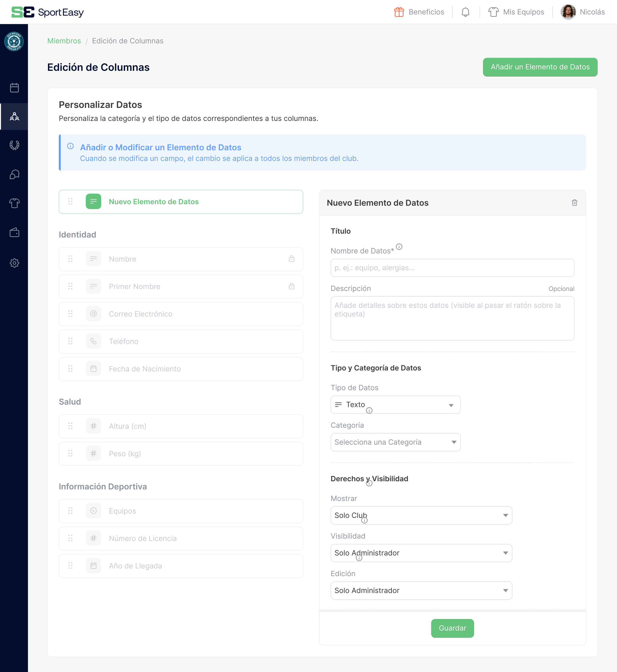The width and height of the screenshot is (617, 672).
Task: Open the wallet icon in the sidebar
Action: (x=14, y=232)
